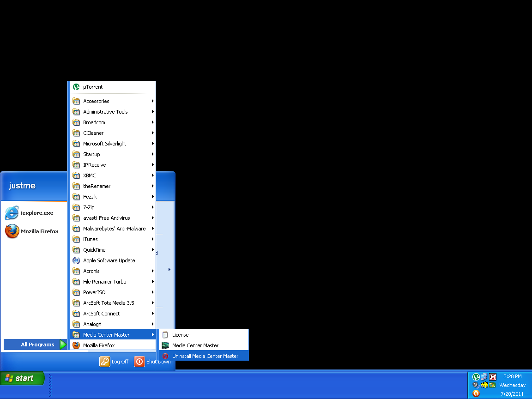
Task: Choose File Renamer Turbo from the menu
Action: pyautogui.click(x=113, y=282)
